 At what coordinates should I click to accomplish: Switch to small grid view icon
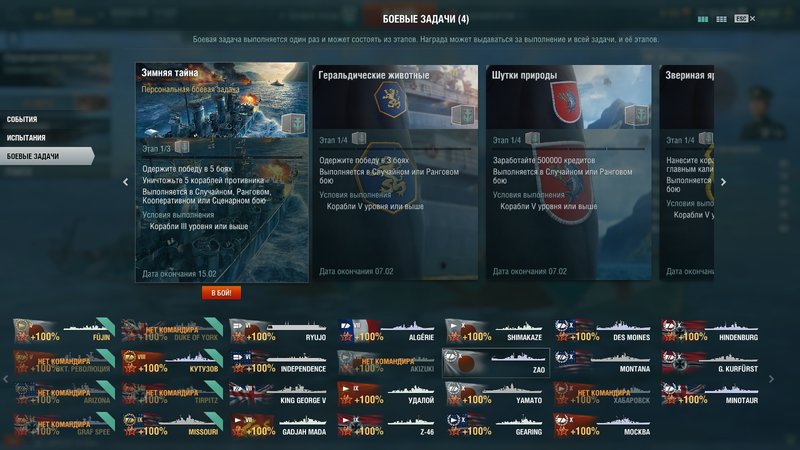pyautogui.click(x=721, y=19)
